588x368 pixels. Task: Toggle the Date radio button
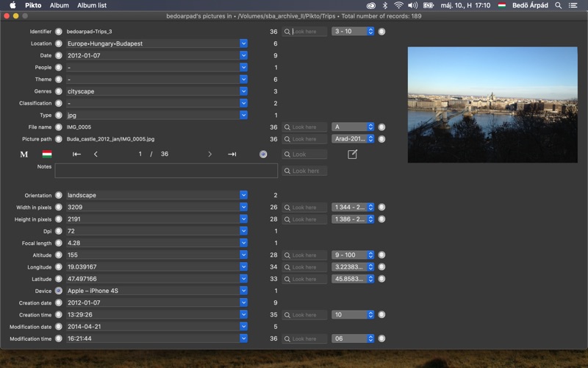[x=59, y=56]
